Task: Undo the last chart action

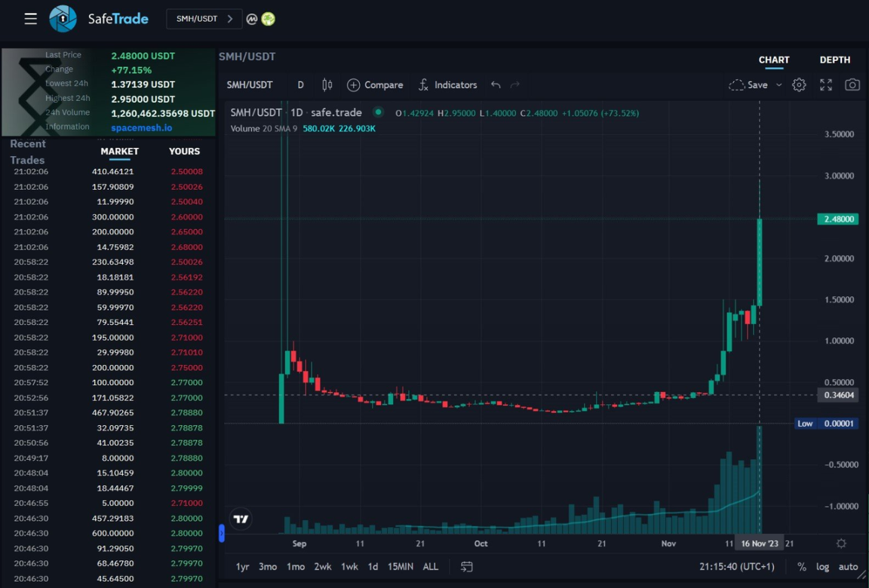Action: (496, 85)
